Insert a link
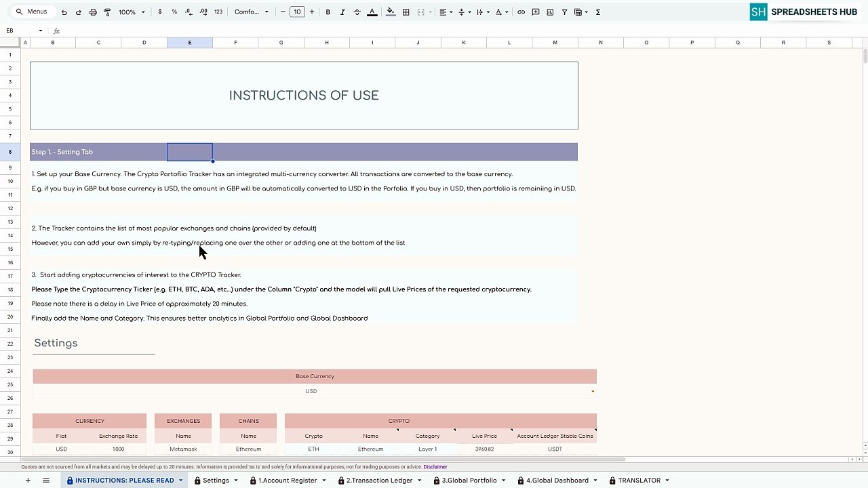This screenshot has width=868, height=488. tap(521, 12)
